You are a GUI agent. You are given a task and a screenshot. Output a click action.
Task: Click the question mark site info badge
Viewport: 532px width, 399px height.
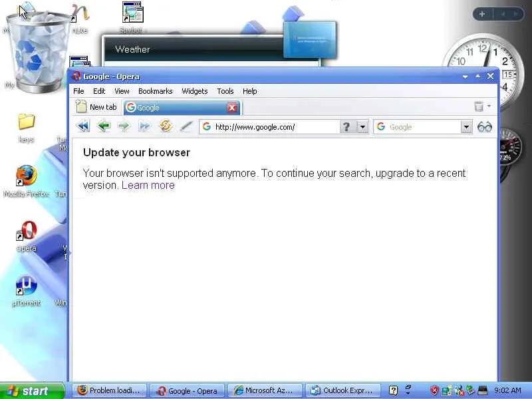point(346,127)
